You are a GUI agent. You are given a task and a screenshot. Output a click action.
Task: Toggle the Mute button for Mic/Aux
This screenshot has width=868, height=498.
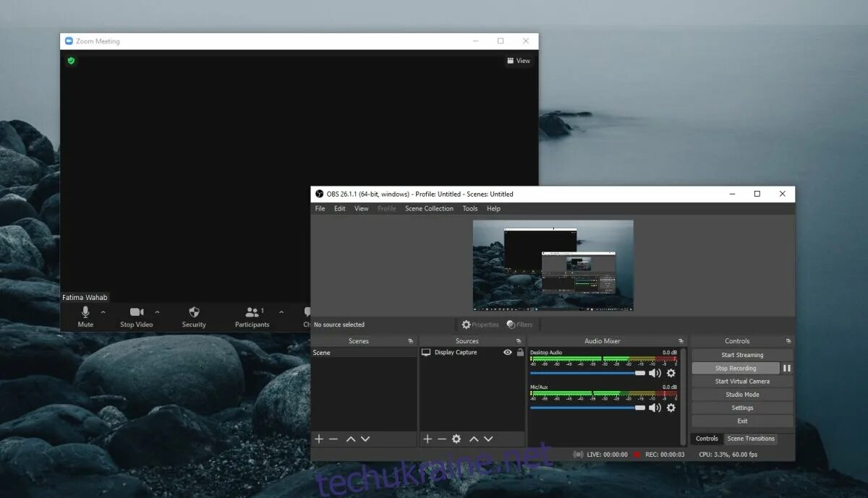tap(655, 407)
